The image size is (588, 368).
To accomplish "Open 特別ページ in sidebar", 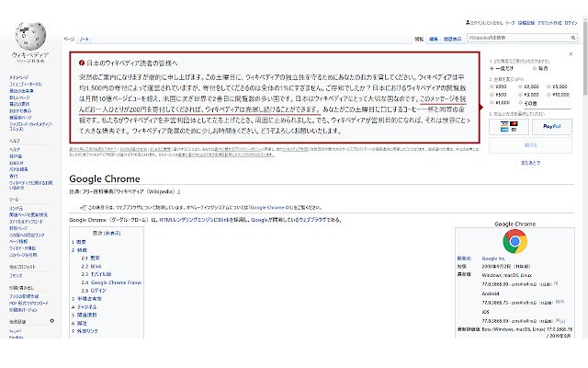I will (x=18, y=228).
